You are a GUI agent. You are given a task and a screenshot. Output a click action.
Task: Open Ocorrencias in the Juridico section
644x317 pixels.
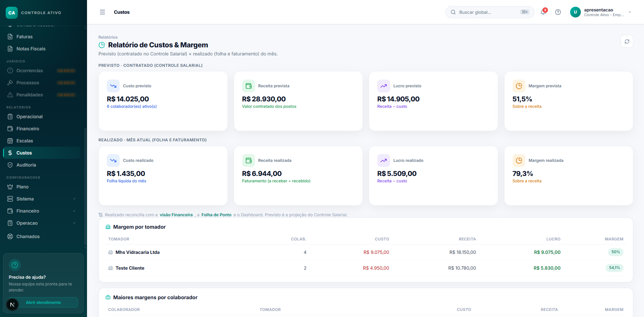[42, 71]
